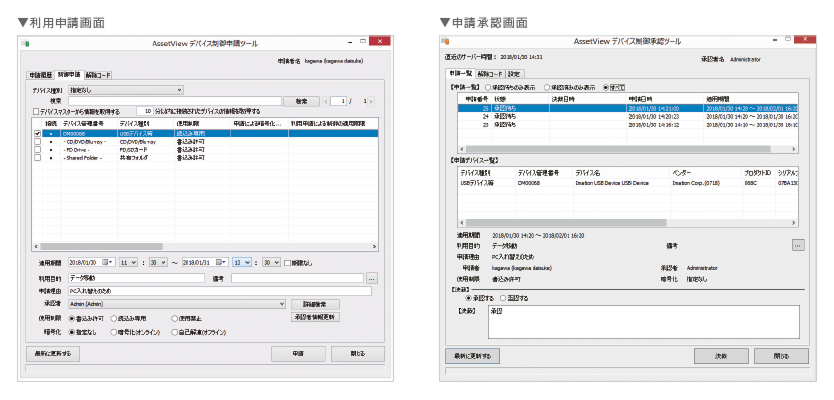
Task: Check the CD/DVD/Blu-ray row checkbox
Action: (37, 142)
